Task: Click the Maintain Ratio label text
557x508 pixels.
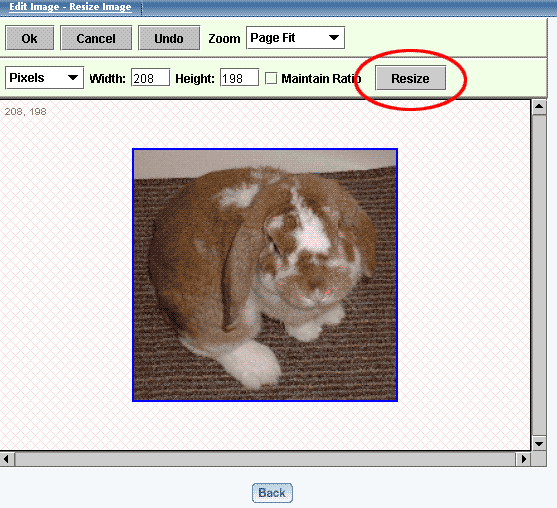Action: (321, 79)
